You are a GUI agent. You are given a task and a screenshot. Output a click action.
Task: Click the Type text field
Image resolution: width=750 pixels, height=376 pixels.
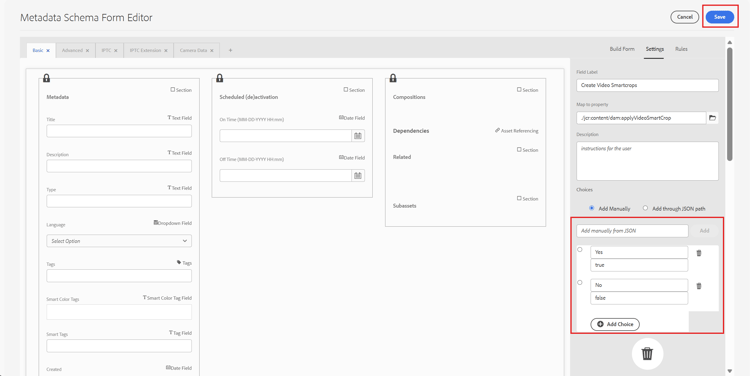(x=119, y=201)
